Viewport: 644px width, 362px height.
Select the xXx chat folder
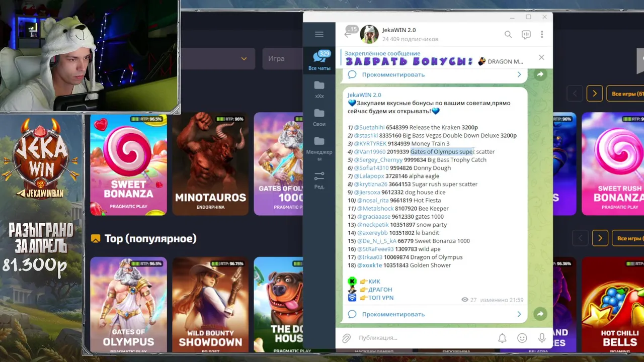tap(319, 89)
